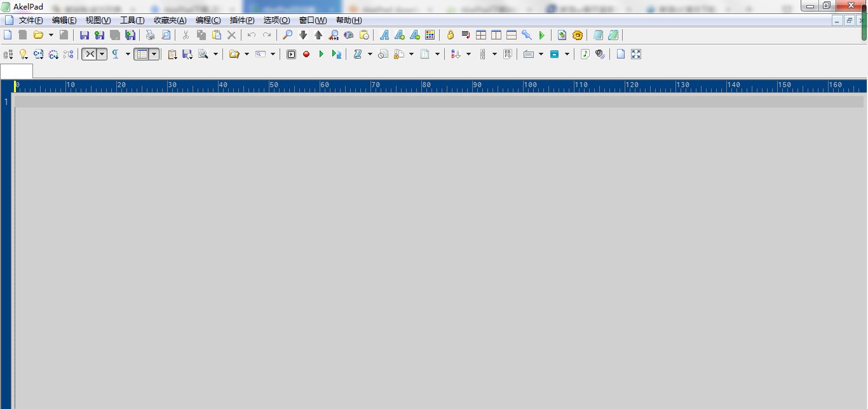Open dropdown beside the sort lines icon

[468, 54]
